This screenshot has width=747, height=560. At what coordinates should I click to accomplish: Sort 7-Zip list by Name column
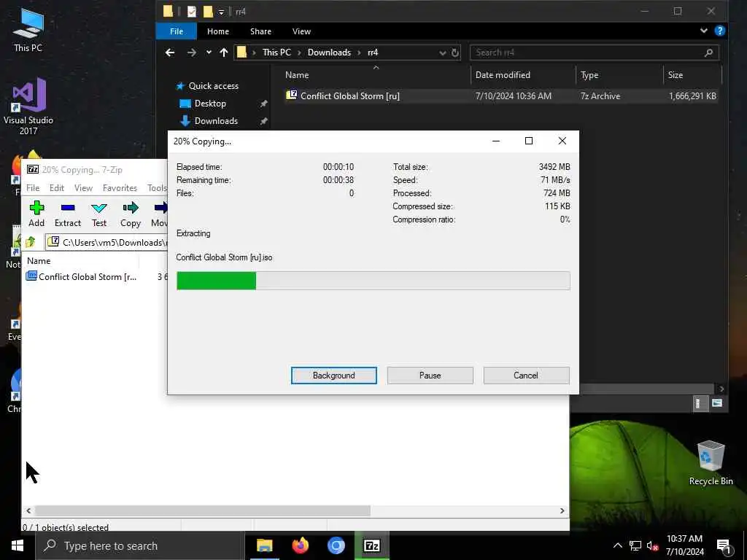pos(81,261)
